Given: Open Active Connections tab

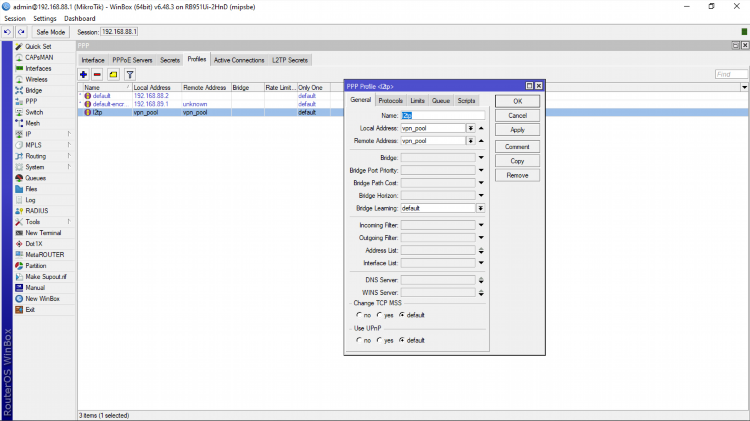Looking at the screenshot, I should coord(239,60).
